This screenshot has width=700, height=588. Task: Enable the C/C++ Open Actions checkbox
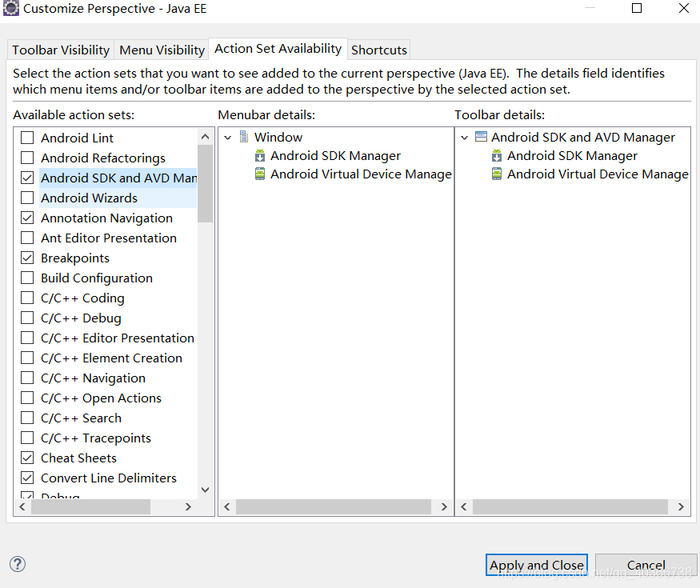[x=27, y=398]
